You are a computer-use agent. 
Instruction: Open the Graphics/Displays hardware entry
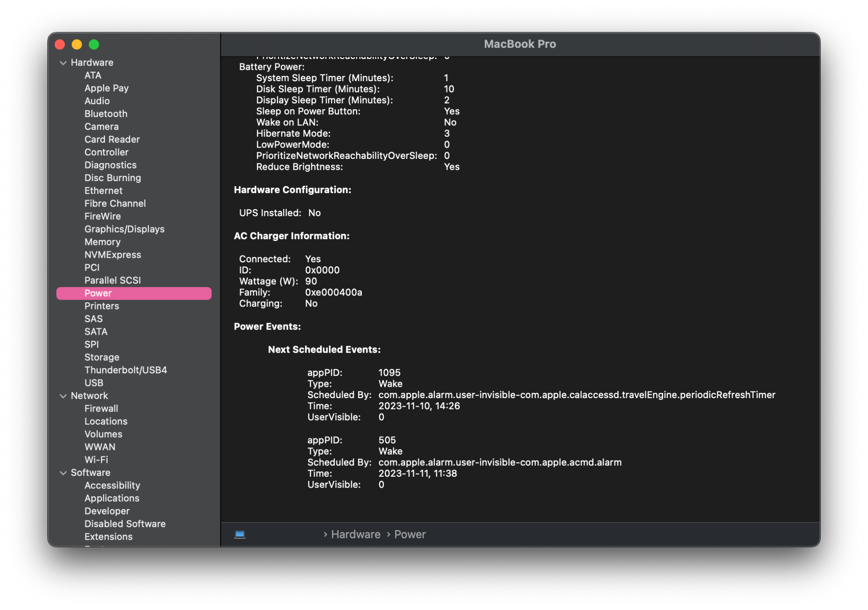[x=124, y=229]
